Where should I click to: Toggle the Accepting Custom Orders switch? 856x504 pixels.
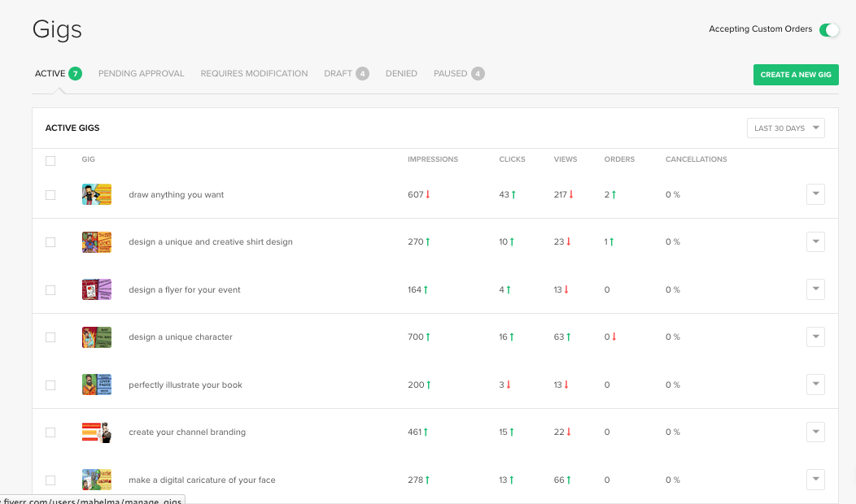(x=828, y=30)
